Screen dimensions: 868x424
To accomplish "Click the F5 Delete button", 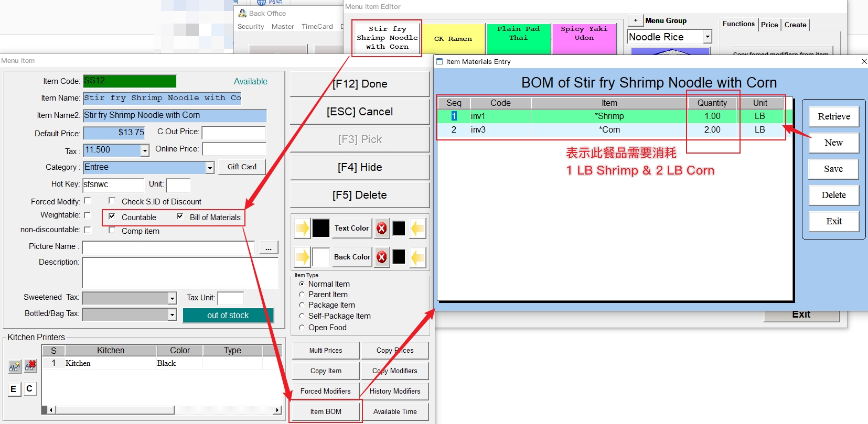I will click(x=360, y=195).
